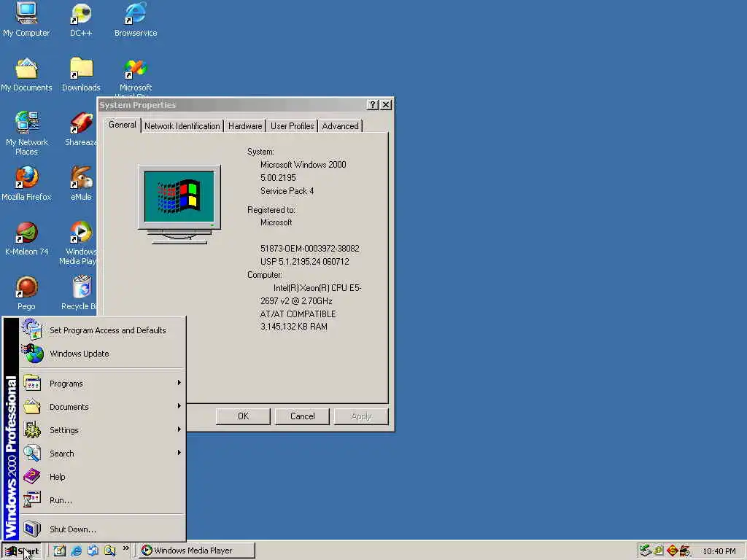Click the 5.00.2195 version text
Viewport: 747px width, 560px height.
click(278, 178)
